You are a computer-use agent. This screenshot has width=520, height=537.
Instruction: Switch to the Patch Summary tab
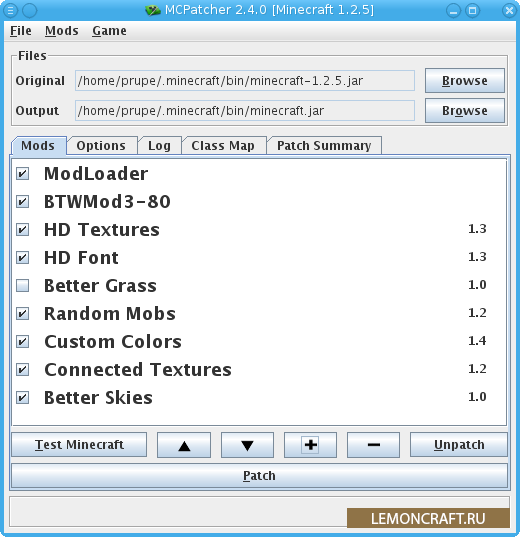click(324, 146)
